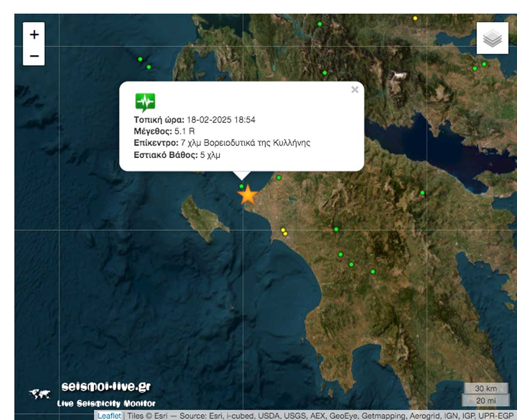Close the earthquake info popup
This screenshot has height=420, width=517.
pyautogui.click(x=355, y=90)
